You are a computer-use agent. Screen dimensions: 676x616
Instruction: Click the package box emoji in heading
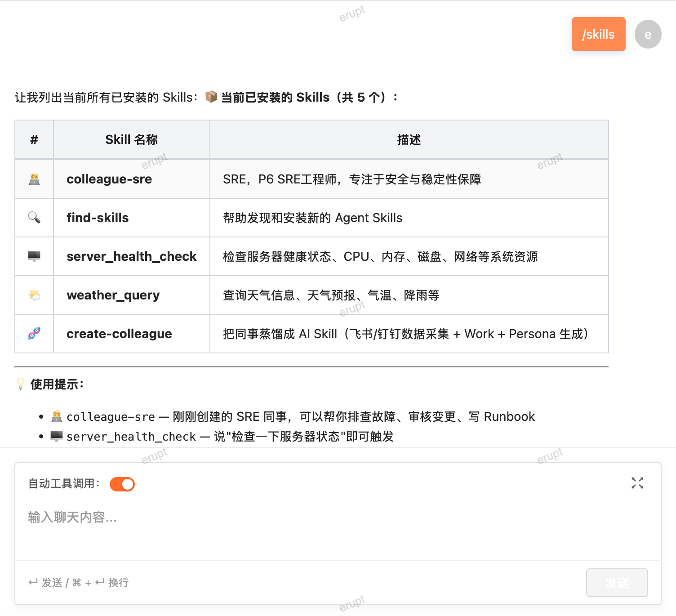(x=211, y=97)
